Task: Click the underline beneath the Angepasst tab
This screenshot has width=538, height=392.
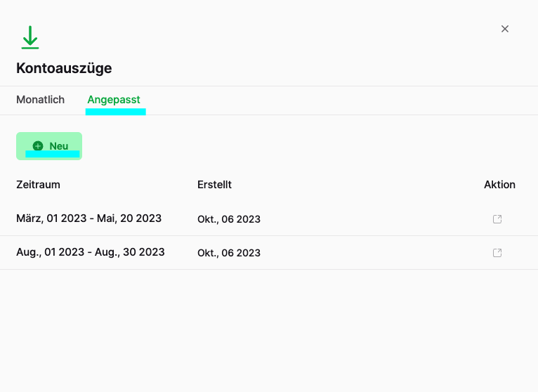Action: 116,111
